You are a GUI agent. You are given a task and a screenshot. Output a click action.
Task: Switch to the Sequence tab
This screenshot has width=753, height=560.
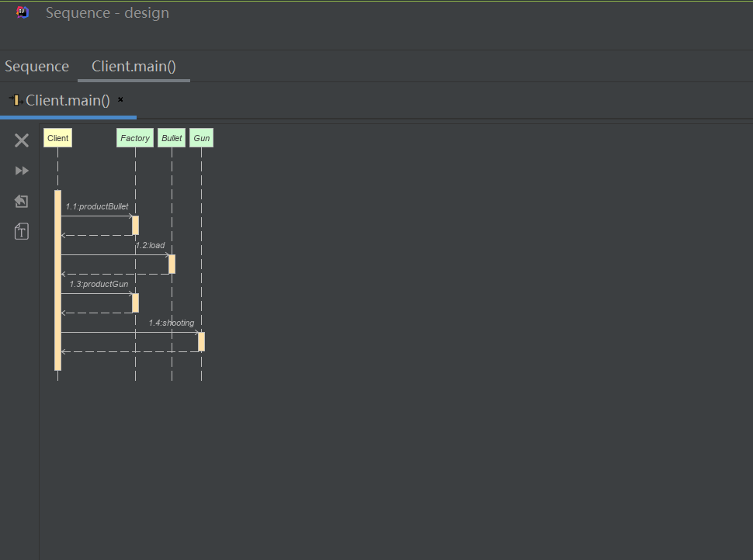36,67
